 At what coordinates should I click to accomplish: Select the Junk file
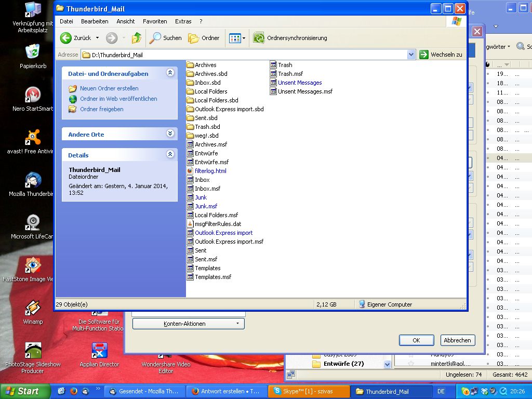pyautogui.click(x=197, y=197)
